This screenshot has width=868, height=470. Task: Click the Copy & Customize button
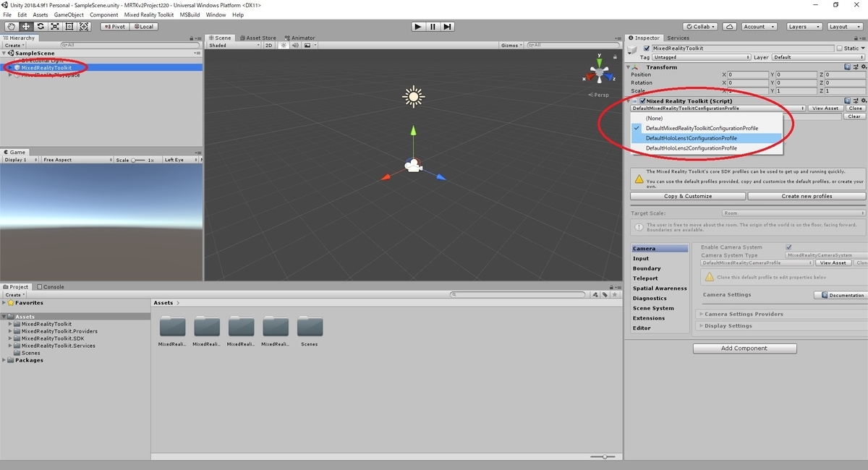click(x=688, y=196)
